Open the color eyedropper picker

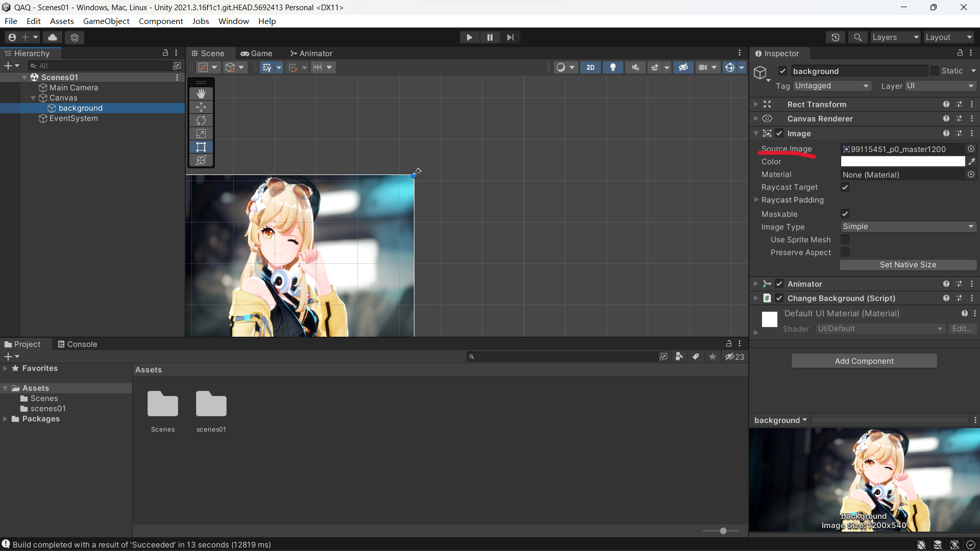pos(972,162)
